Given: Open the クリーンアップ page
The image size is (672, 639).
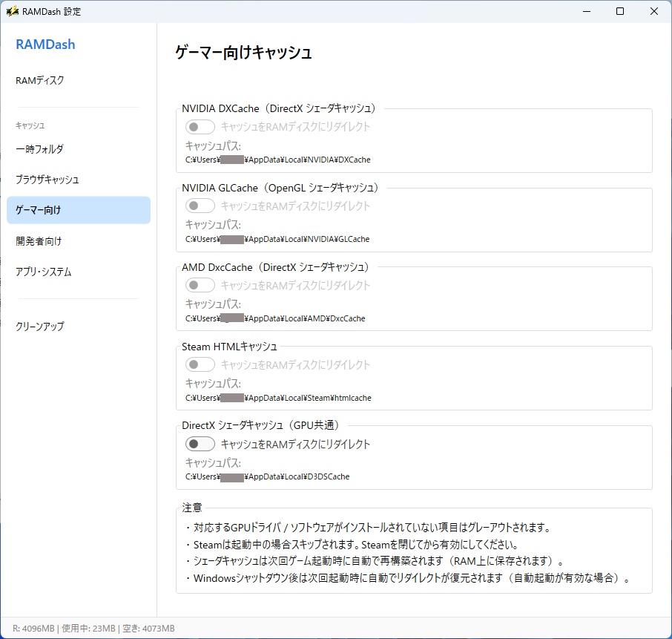Looking at the screenshot, I should click(40, 327).
